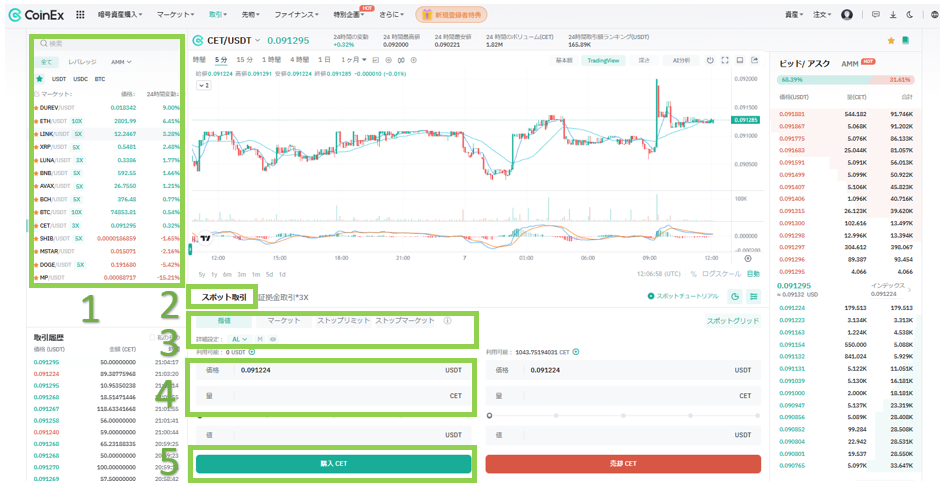Click the buy price input field
940x491 pixels.
coord(333,370)
